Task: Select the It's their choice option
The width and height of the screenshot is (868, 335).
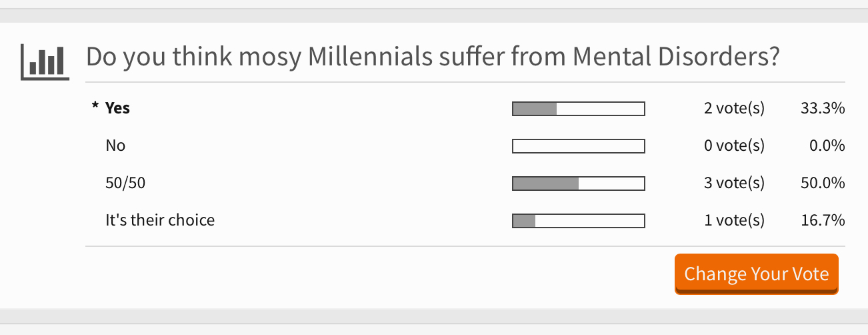Action: [x=160, y=220]
